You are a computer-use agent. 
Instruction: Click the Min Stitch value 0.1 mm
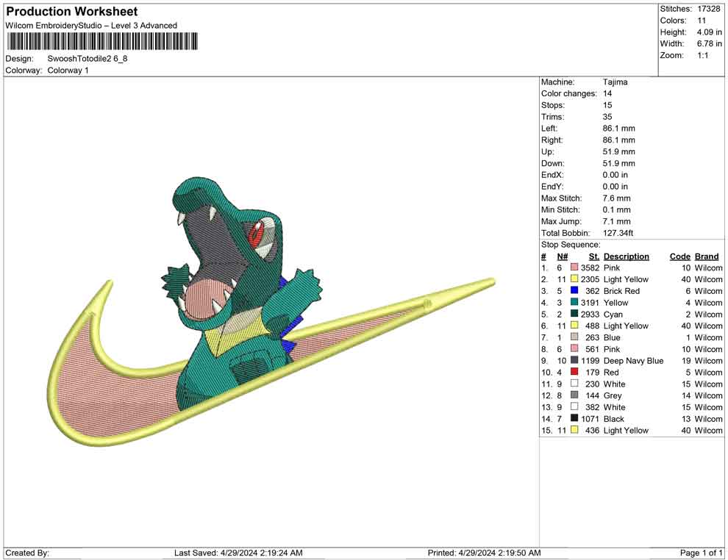pyautogui.click(x=616, y=209)
